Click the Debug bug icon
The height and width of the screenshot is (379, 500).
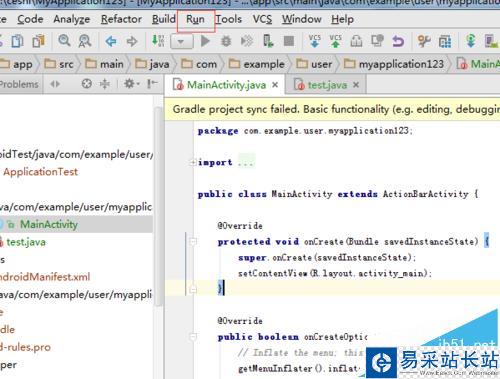[x=226, y=41]
